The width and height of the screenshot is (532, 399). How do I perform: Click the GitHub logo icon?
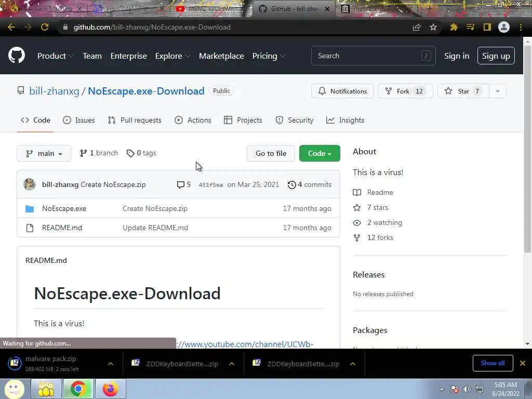click(17, 56)
